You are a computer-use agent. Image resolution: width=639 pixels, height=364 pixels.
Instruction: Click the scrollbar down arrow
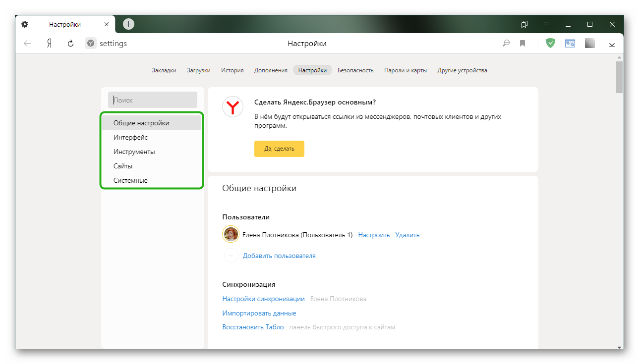point(619,347)
